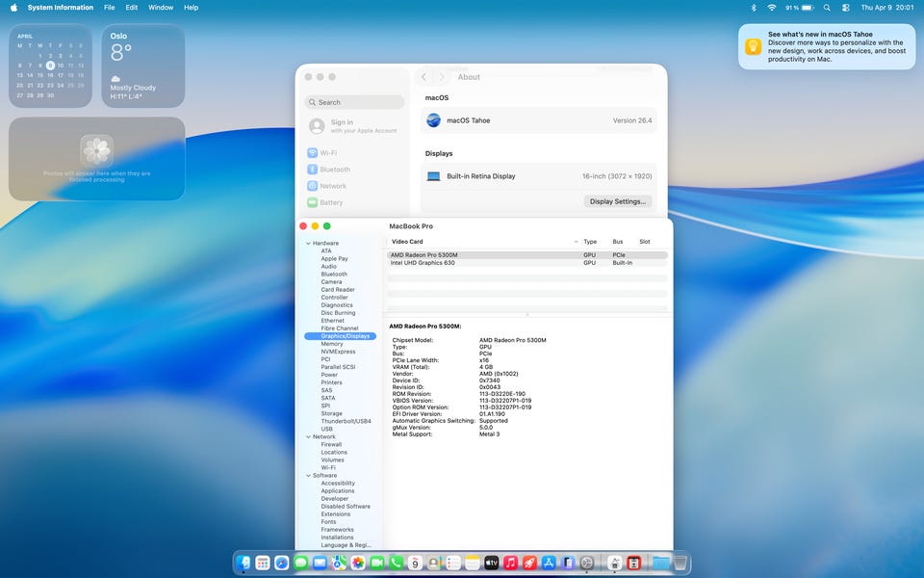
Task: Select Storage in the Hardware list
Action: (331, 413)
